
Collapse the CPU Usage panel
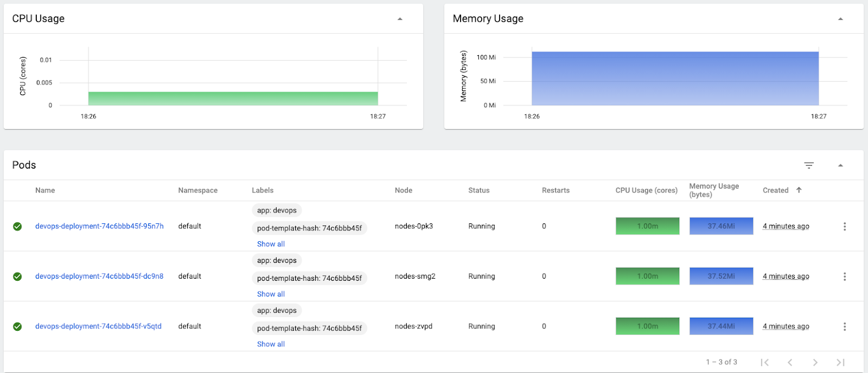coord(400,19)
